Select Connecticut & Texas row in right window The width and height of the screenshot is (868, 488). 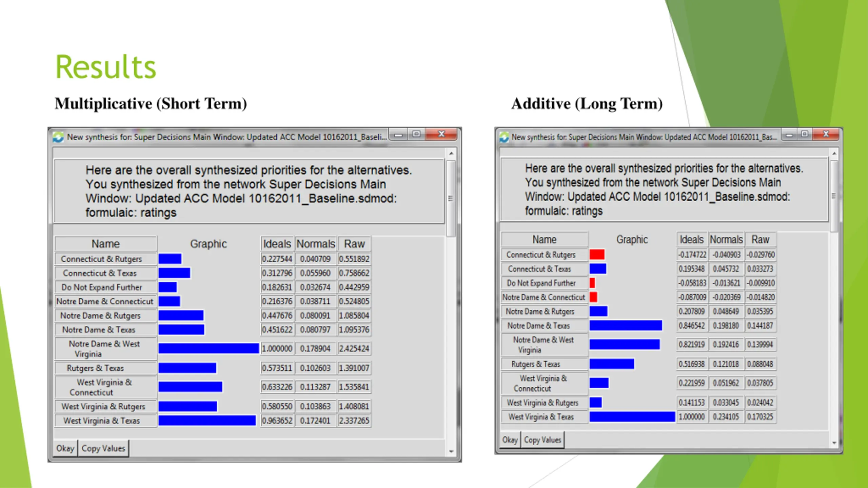click(544, 269)
